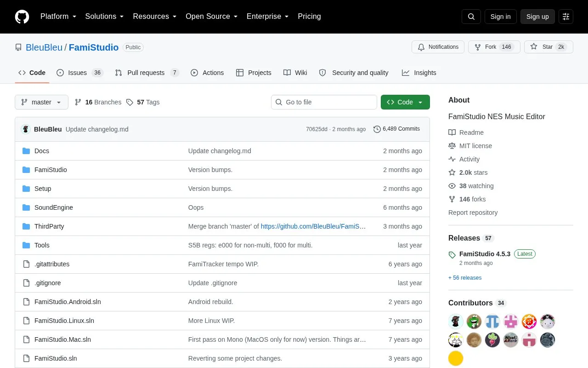Click BleuBleu's avatar in latest commit row
Screen dimensions: 588x368
(26, 129)
